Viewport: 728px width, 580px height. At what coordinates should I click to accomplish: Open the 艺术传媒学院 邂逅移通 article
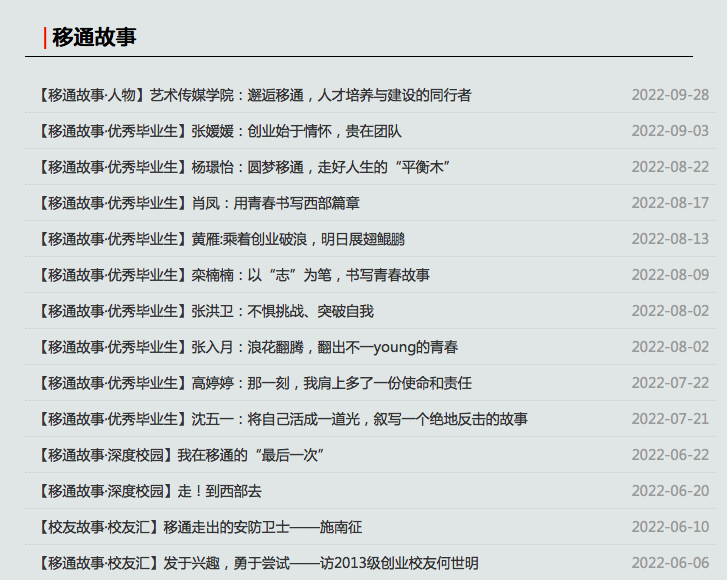(253, 95)
